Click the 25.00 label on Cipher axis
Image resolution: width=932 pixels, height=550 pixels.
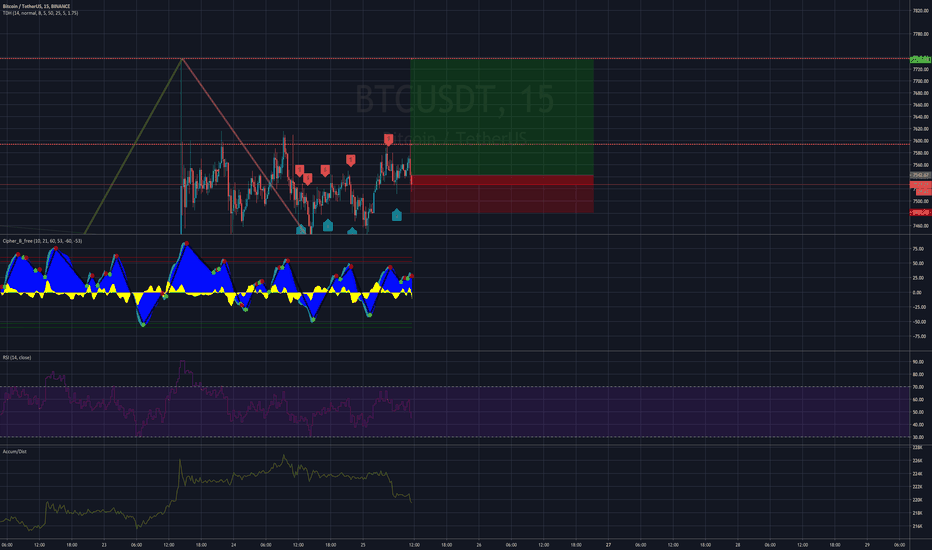pos(918,278)
